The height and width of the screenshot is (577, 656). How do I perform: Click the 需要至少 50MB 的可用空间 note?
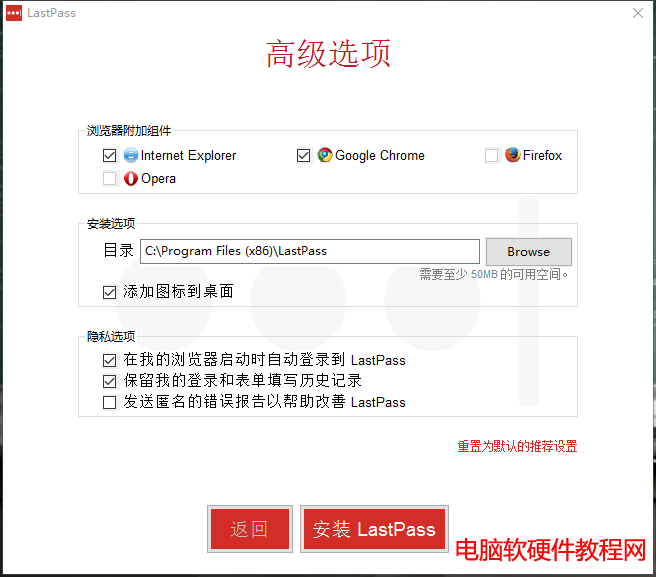coord(494,274)
